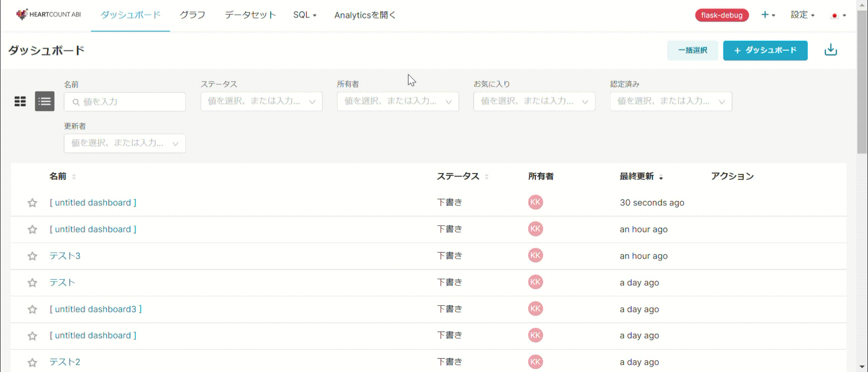The width and height of the screenshot is (868, 372).
Task: Open the language flag selector
Action: pyautogui.click(x=838, y=15)
